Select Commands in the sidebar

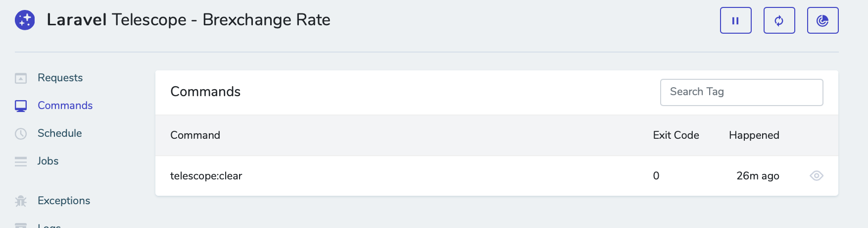pyautogui.click(x=65, y=106)
